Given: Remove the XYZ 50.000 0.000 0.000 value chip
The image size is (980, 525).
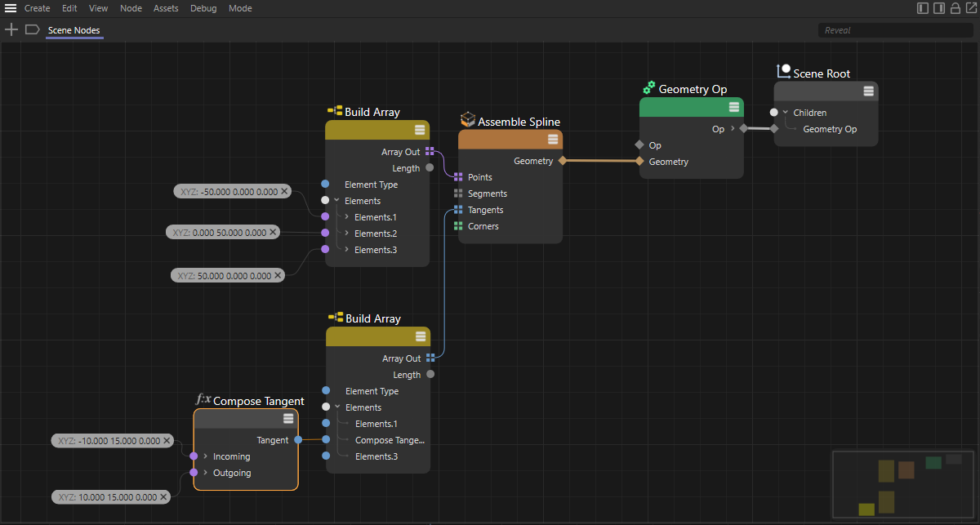Looking at the screenshot, I should (278, 276).
